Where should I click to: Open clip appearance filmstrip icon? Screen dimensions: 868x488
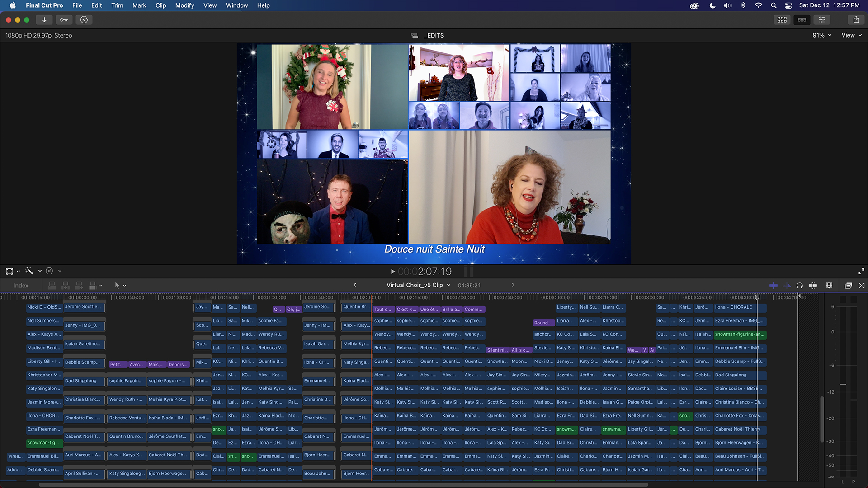tap(829, 286)
